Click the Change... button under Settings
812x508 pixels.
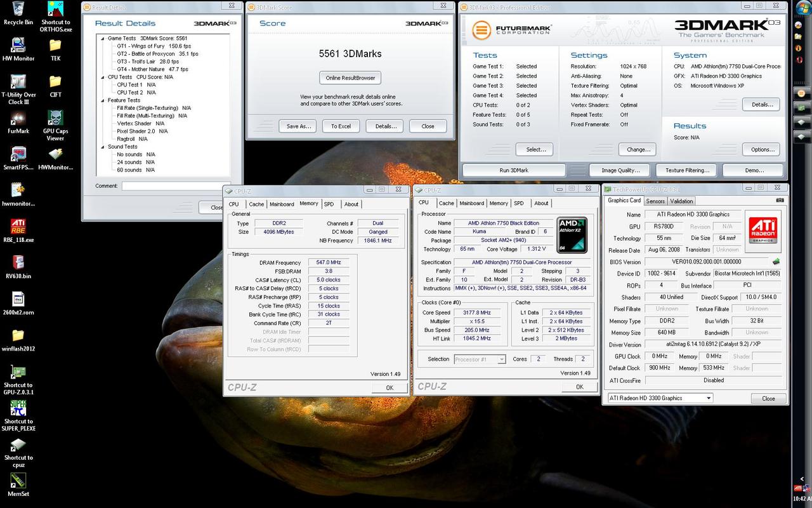click(x=638, y=150)
